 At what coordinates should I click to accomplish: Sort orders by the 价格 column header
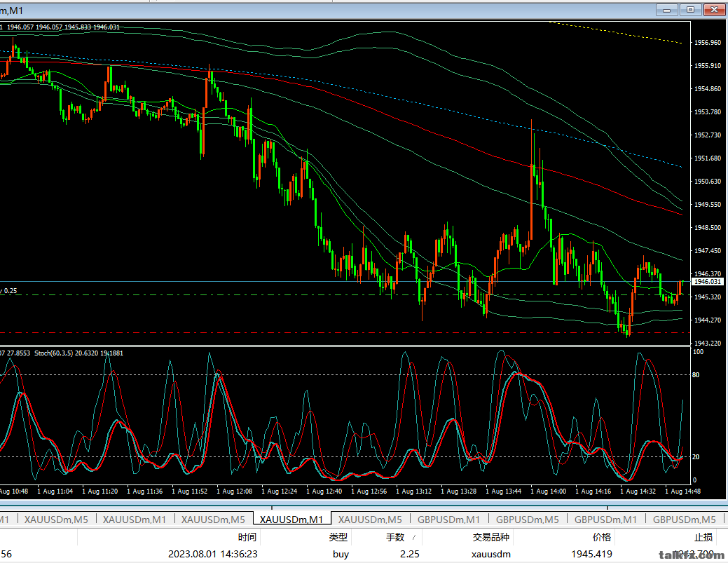pos(602,537)
